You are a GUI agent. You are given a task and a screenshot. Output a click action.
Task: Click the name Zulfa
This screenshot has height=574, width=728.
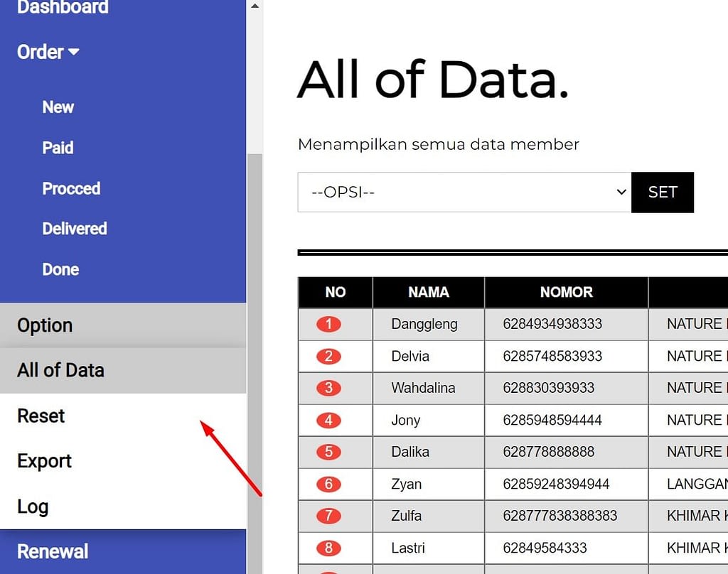click(407, 516)
